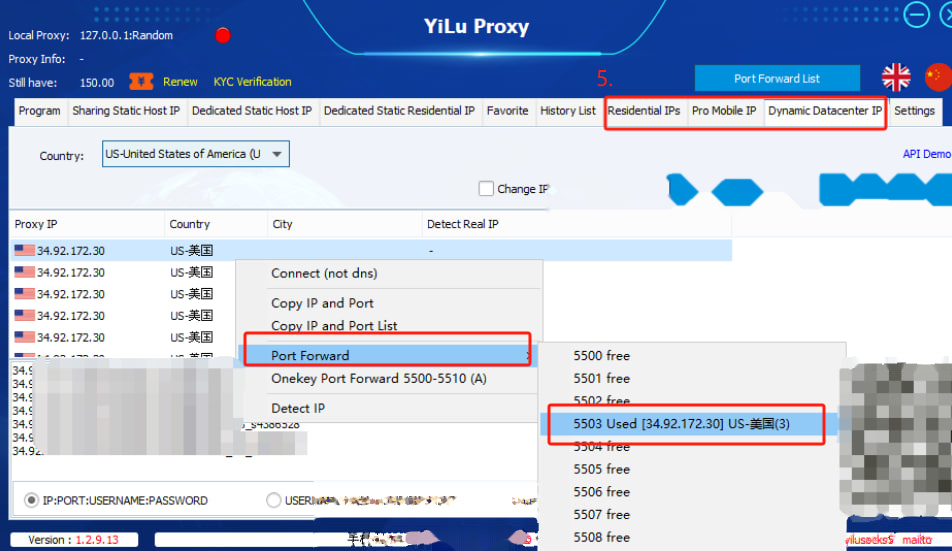The image size is (952, 551).
Task: Enable the Change IP checkbox
Action: (486, 189)
